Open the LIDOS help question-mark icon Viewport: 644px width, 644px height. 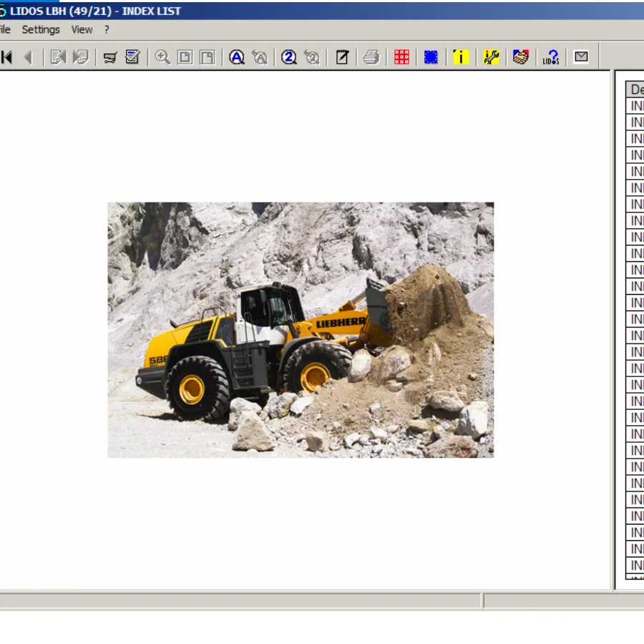(551, 57)
